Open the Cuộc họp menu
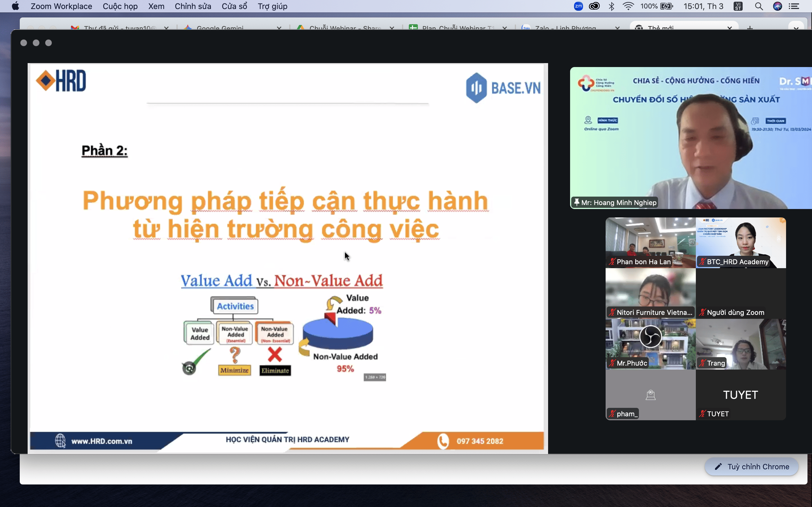 click(x=120, y=6)
